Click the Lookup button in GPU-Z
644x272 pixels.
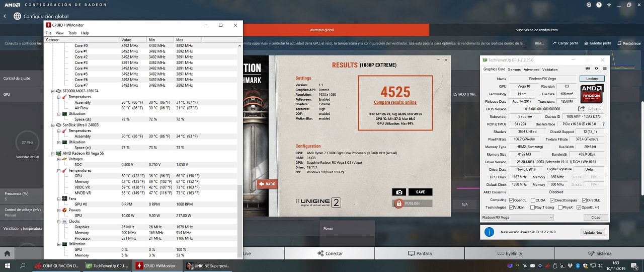click(x=592, y=79)
